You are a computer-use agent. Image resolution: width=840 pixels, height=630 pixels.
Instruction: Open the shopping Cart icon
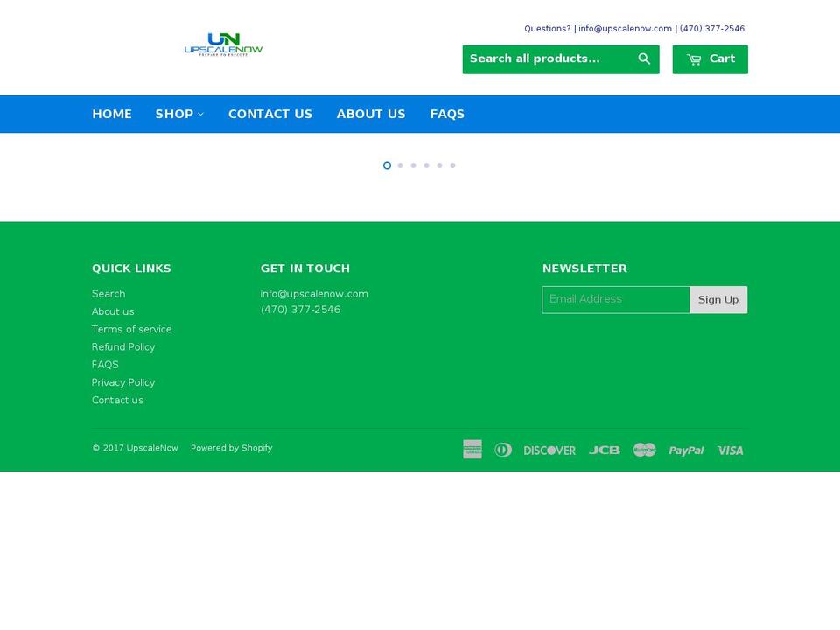tap(710, 59)
